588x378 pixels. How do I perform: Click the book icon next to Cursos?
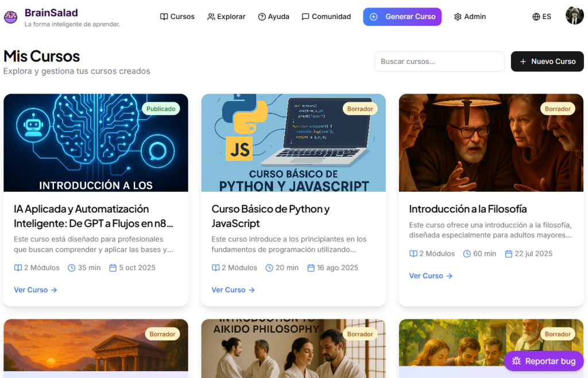164,17
